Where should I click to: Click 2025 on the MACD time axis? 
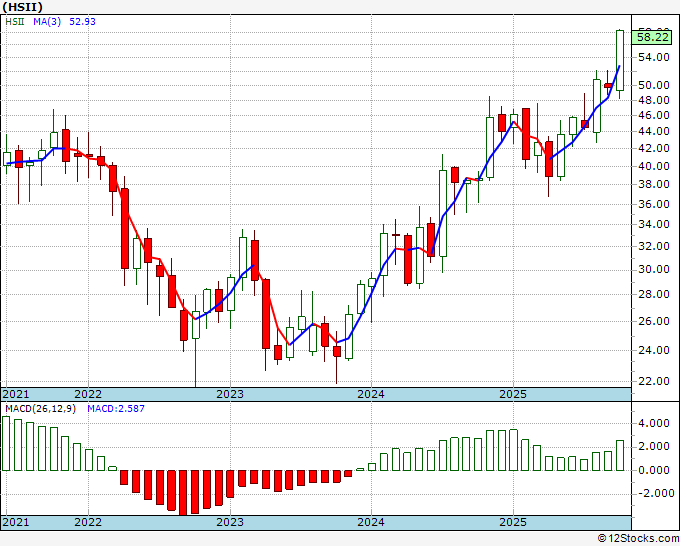click(513, 522)
